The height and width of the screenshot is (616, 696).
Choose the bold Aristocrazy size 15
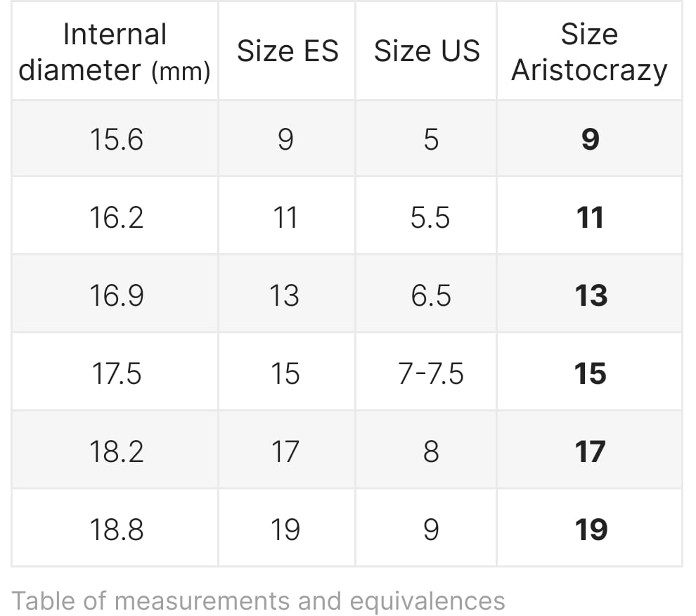click(x=589, y=372)
